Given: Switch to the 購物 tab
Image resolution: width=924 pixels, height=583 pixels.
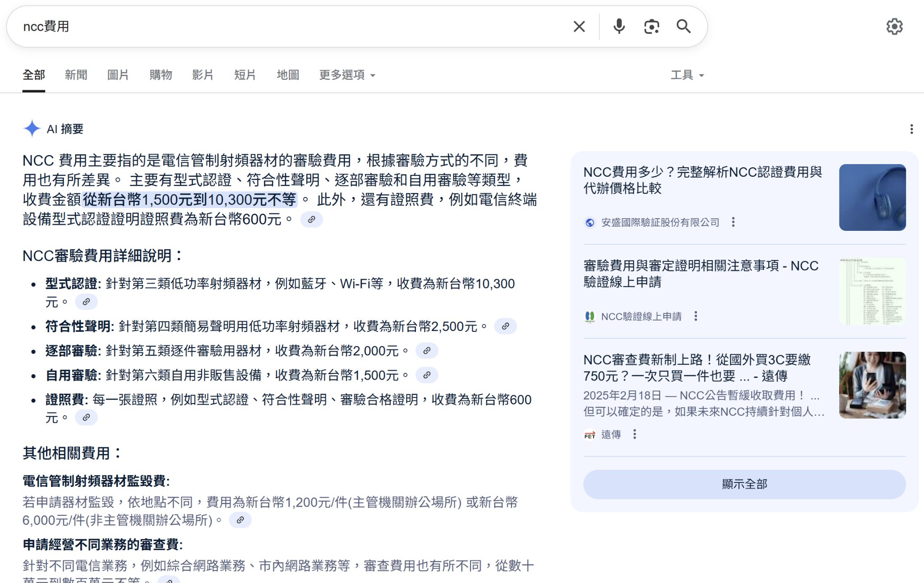Looking at the screenshot, I should 161,75.
